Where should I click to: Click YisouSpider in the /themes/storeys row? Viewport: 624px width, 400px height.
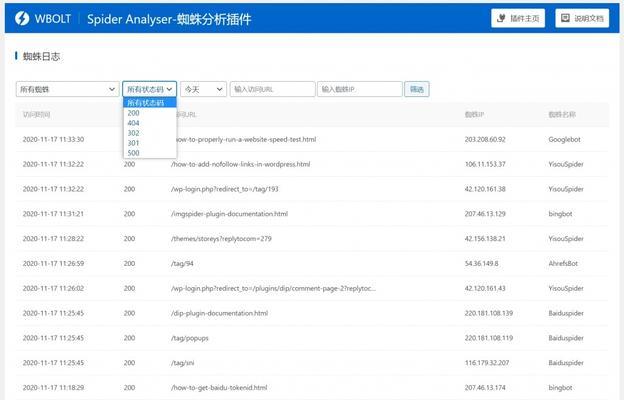click(x=566, y=239)
